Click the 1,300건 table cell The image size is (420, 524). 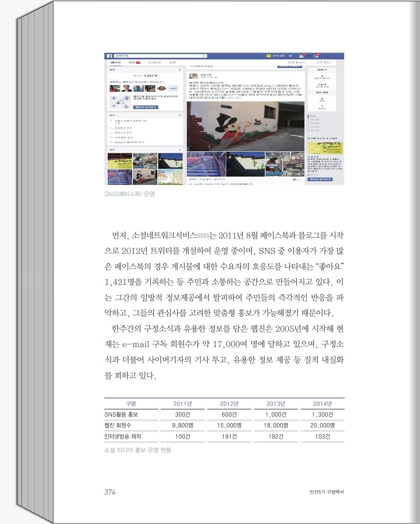tap(322, 414)
